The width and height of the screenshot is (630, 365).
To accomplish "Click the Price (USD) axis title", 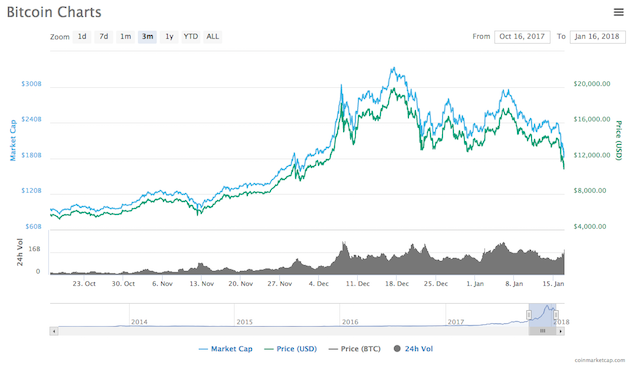I will (x=619, y=140).
